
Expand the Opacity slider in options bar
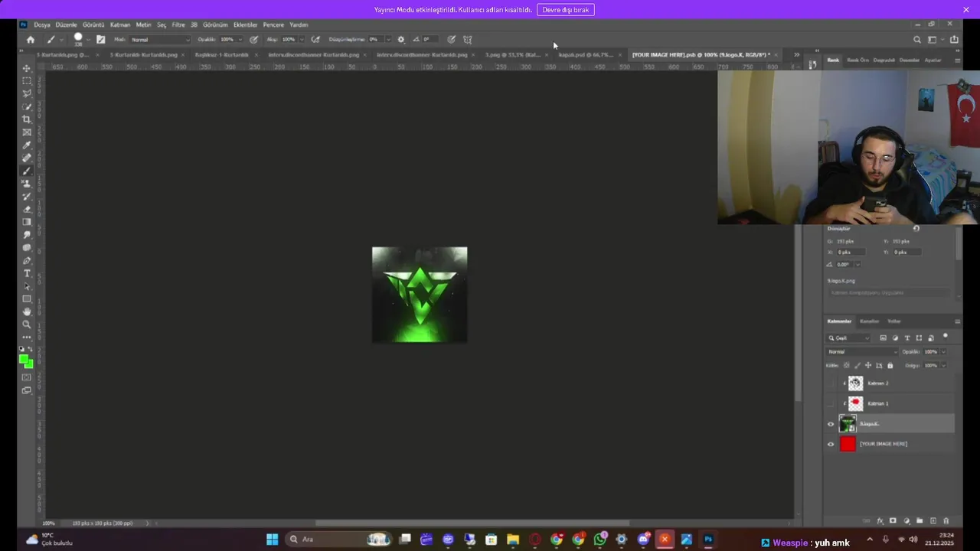tap(240, 40)
